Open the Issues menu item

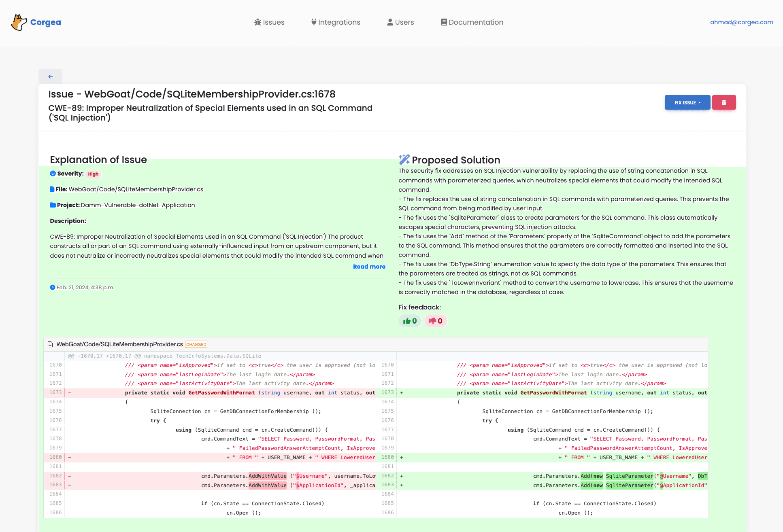[x=269, y=22]
